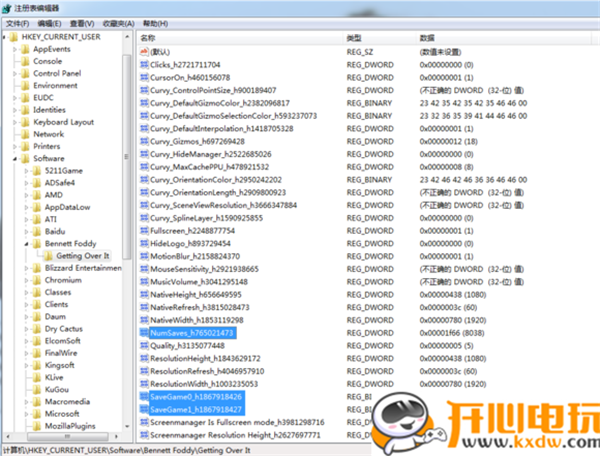
Task: Select the MozillaPlugins key
Action: point(70,426)
